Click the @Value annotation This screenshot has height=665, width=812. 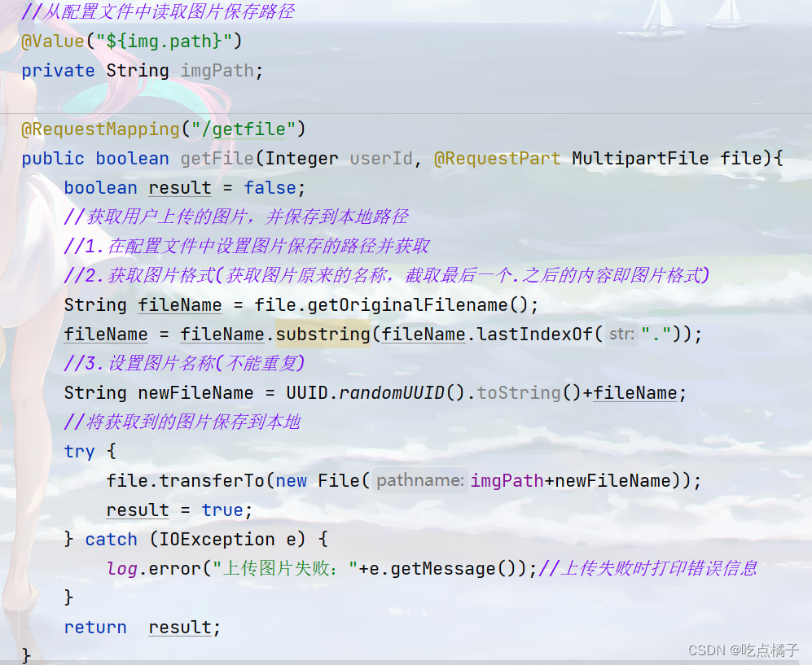point(50,41)
